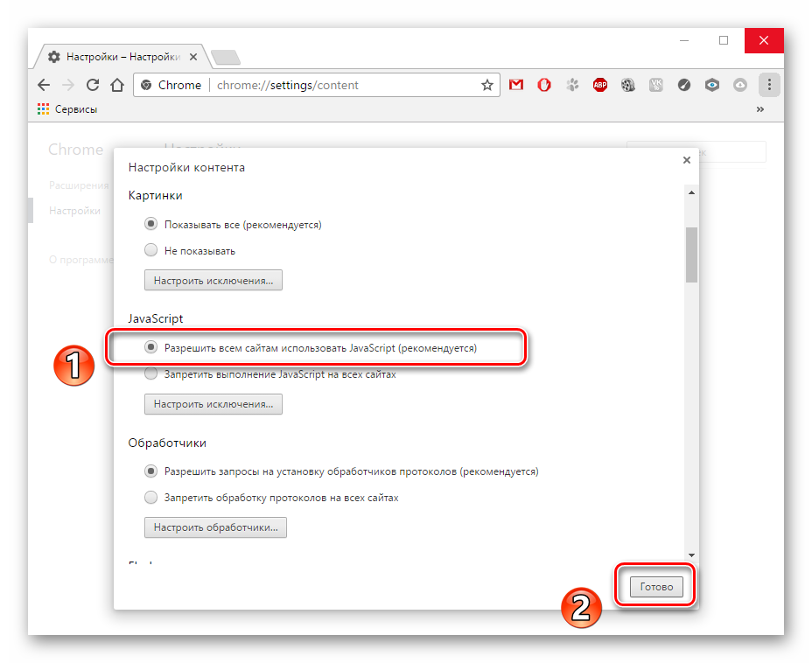The image size is (812, 663).
Task: Reload the page with refresh icon
Action: pos(93,85)
